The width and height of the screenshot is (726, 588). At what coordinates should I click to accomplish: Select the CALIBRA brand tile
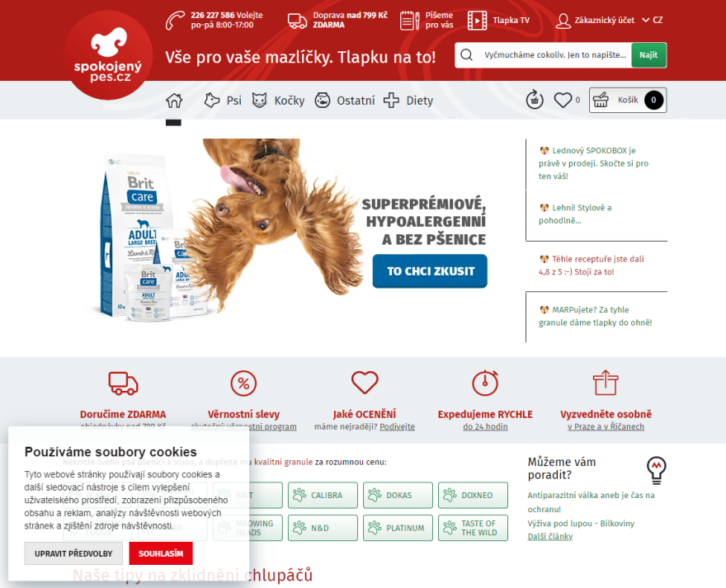[x=323, y=495]
